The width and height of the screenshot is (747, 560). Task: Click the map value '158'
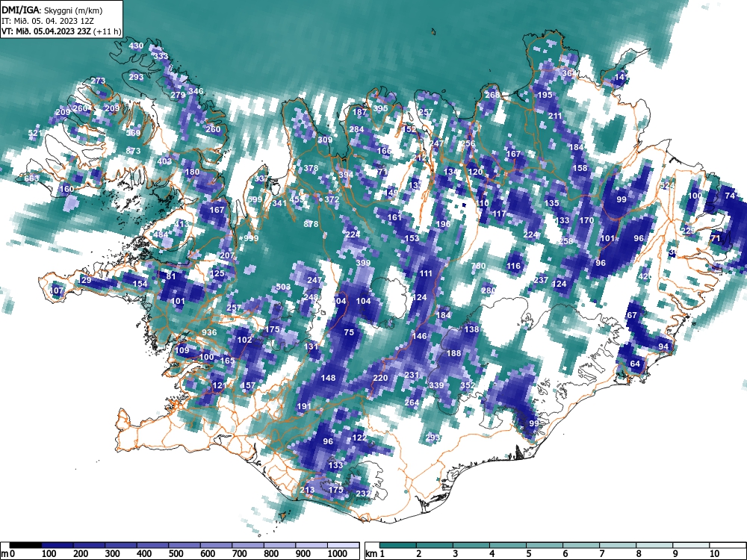pyautogui.click(x=580, y=168)
